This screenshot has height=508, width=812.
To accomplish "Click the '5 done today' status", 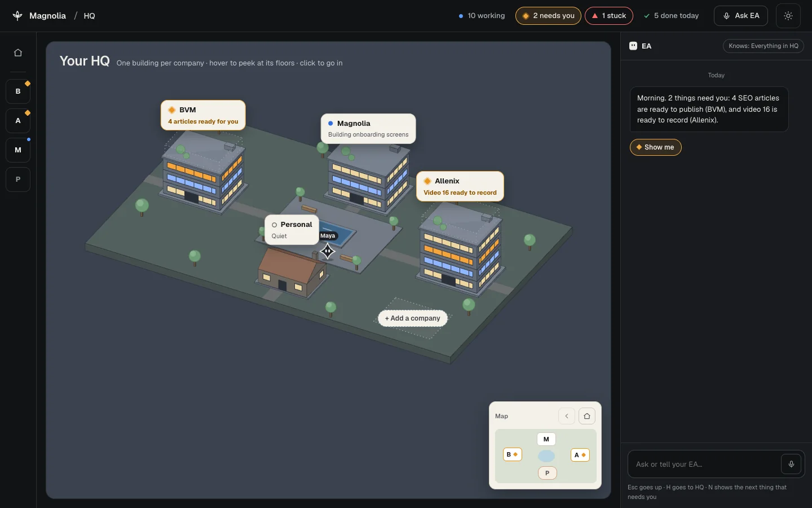I will (671, 16).
